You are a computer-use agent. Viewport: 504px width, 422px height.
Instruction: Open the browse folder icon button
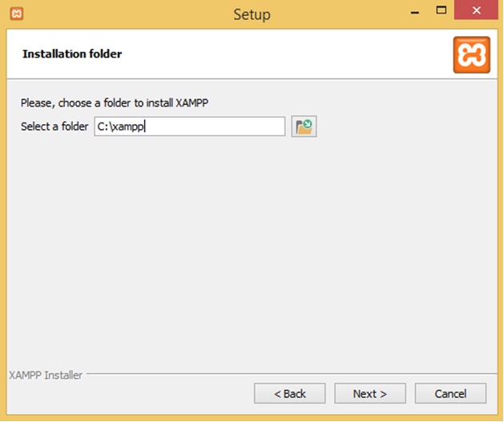tap(304, 127)
